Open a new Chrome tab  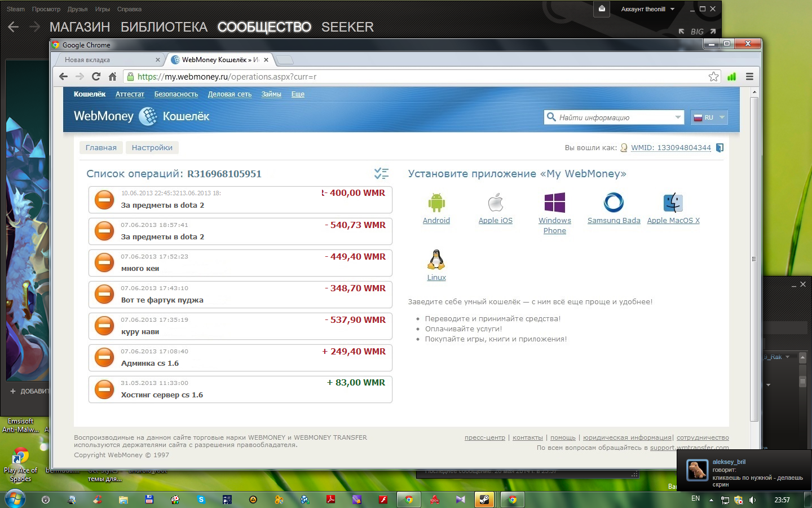pos(285,60)
